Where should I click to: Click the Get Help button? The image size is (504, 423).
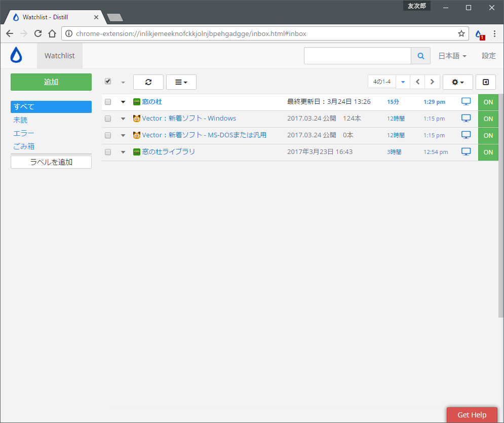pyautogui.click(x=472, y=415)
